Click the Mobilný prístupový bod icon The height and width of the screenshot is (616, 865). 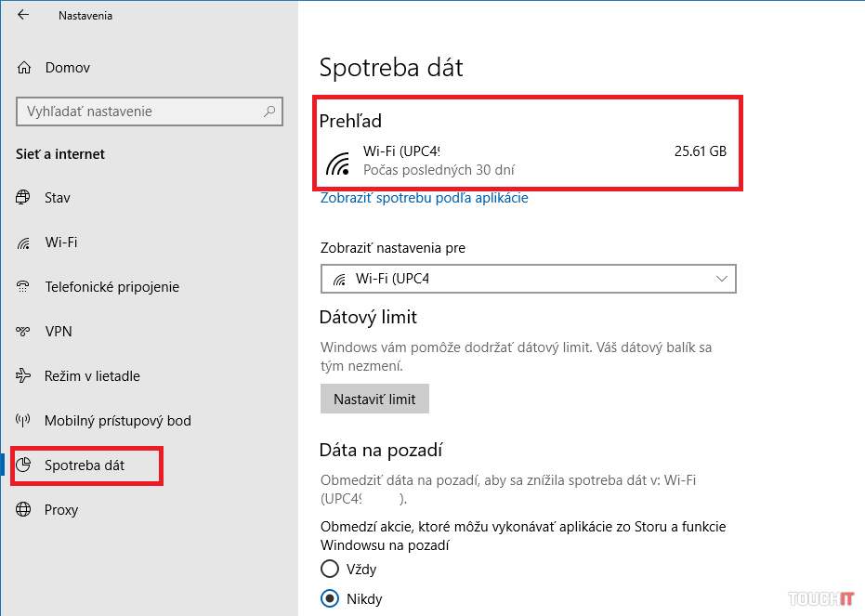24,421
